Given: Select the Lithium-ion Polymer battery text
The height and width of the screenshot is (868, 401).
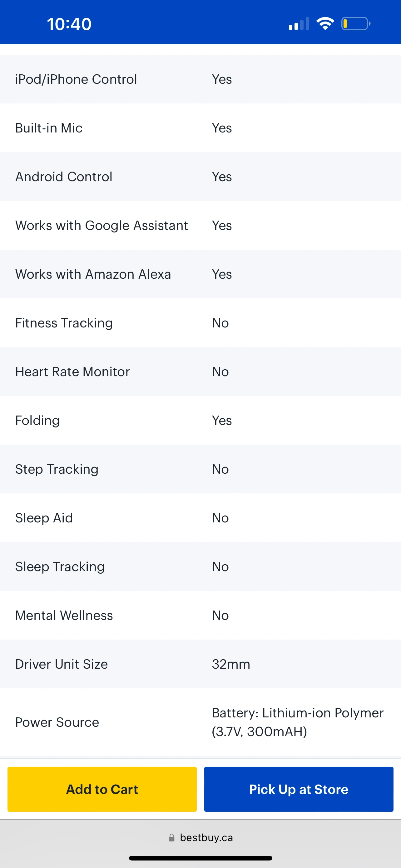Looking at the screenshot, I should tap(298, 722).
